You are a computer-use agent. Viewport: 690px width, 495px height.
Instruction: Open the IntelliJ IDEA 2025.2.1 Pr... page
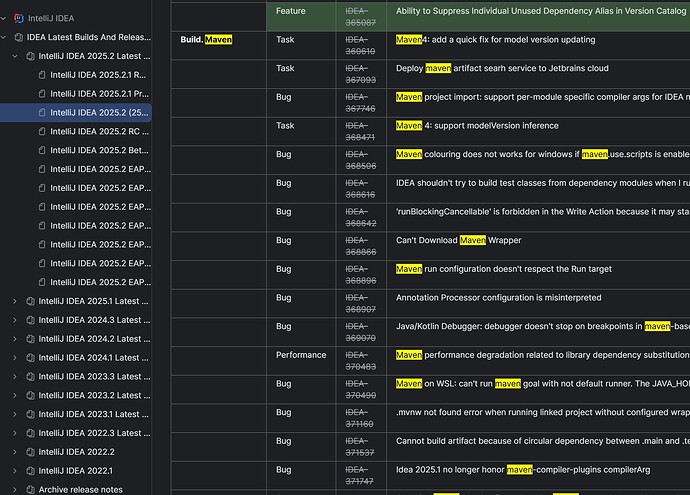(x=99, y=94)
